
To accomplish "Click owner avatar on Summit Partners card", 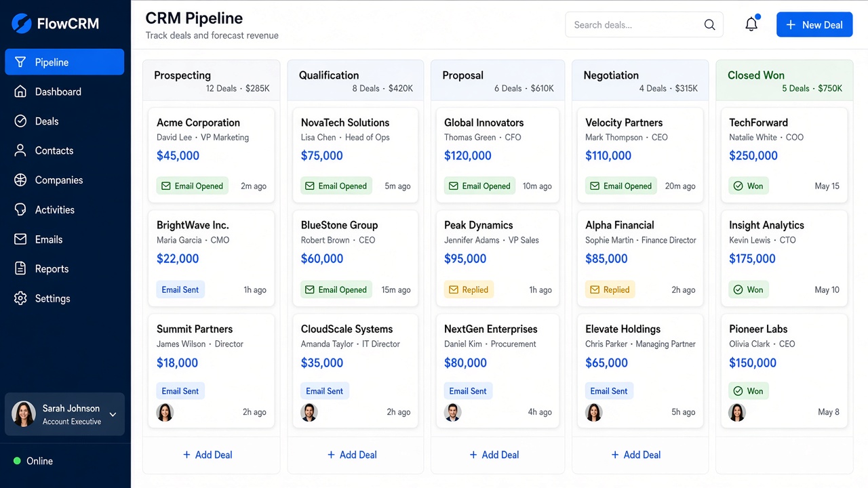I will coord(165,412).
